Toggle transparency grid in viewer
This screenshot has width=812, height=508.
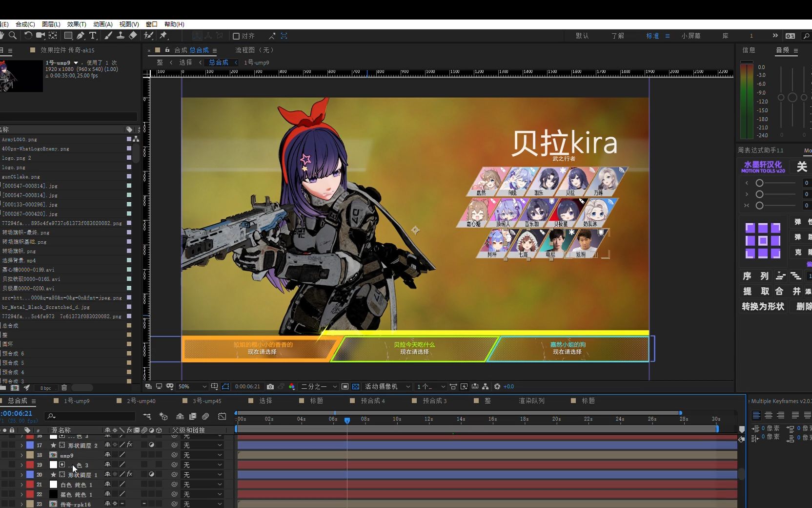coord(356,386)
